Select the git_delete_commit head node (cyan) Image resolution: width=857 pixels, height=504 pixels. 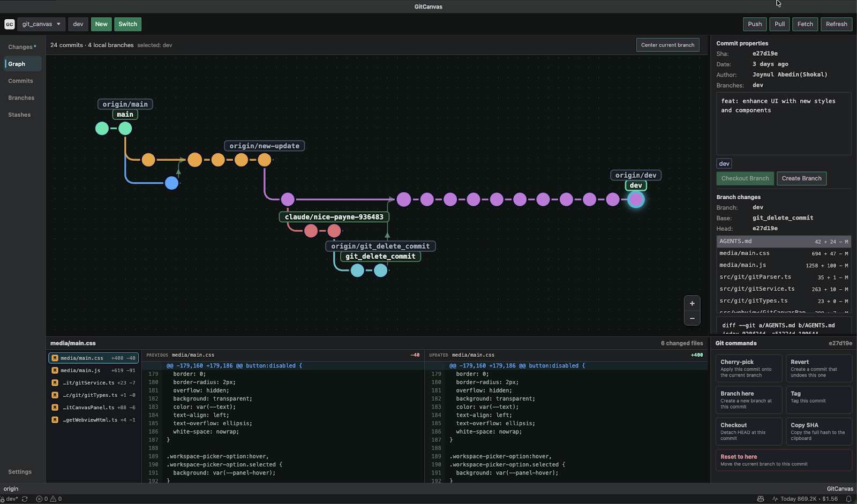381,270
